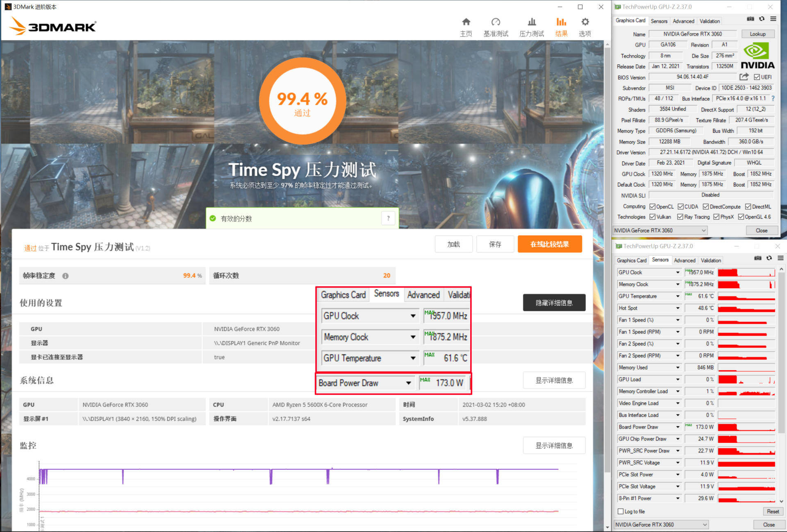Click Close button in top GPU-Z window
The width and height of the screenshot is (787, 532).
coord(761,231)
